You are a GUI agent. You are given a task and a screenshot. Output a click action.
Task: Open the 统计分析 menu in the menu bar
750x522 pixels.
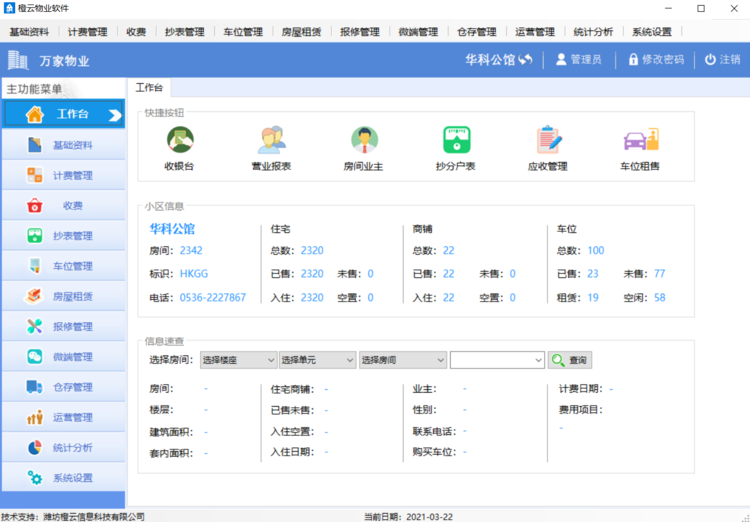coord(593,32)
